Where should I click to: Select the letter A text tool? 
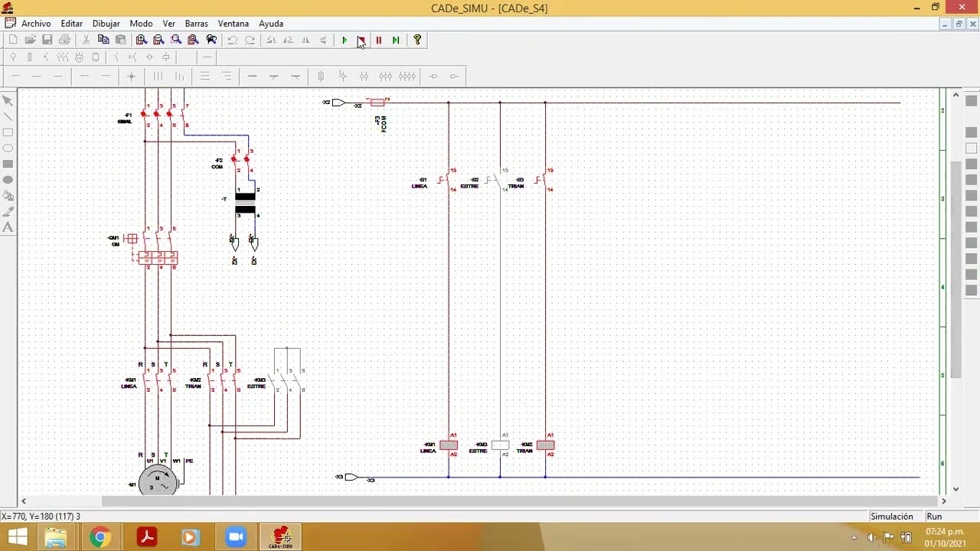click(8, 227)
